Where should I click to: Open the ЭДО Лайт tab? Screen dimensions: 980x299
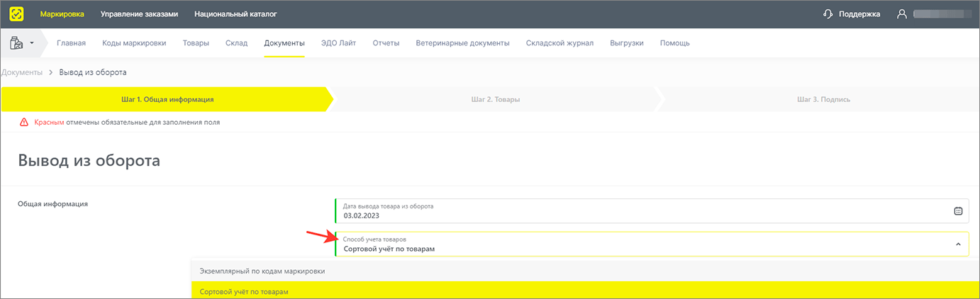[338, 43]
